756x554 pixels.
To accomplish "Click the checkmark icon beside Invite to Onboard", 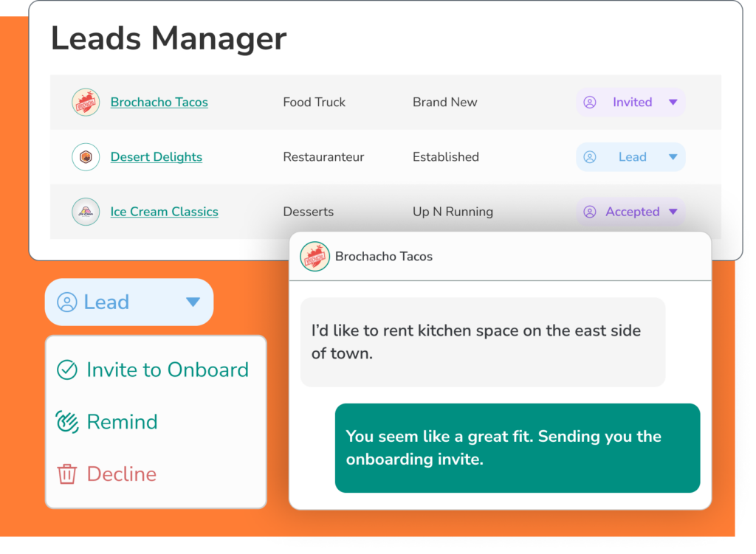I will 67,370.
